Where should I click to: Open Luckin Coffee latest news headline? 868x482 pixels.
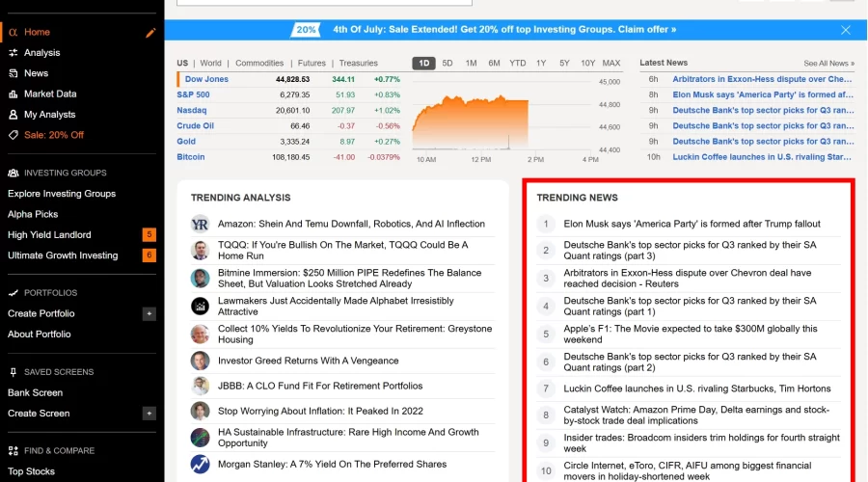(762, 157)
